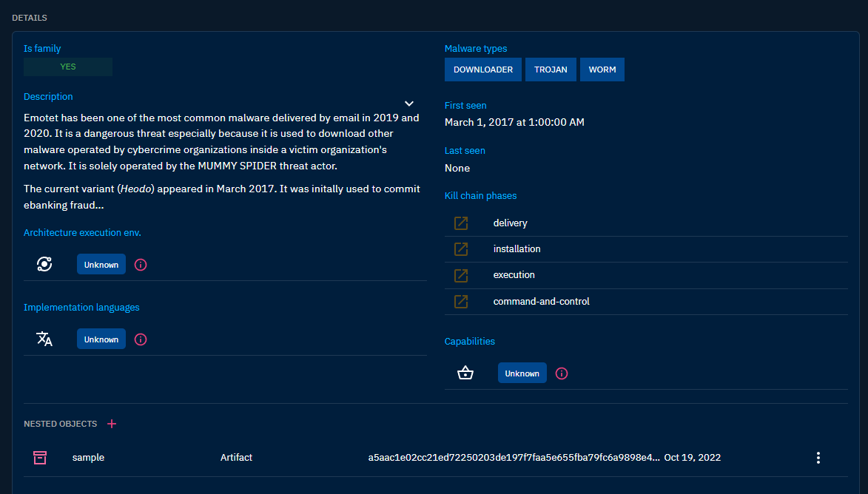The image size is (868, 494).
Task: Click Unknown chip under Implementation languages
Action: (x=101, y=339)
